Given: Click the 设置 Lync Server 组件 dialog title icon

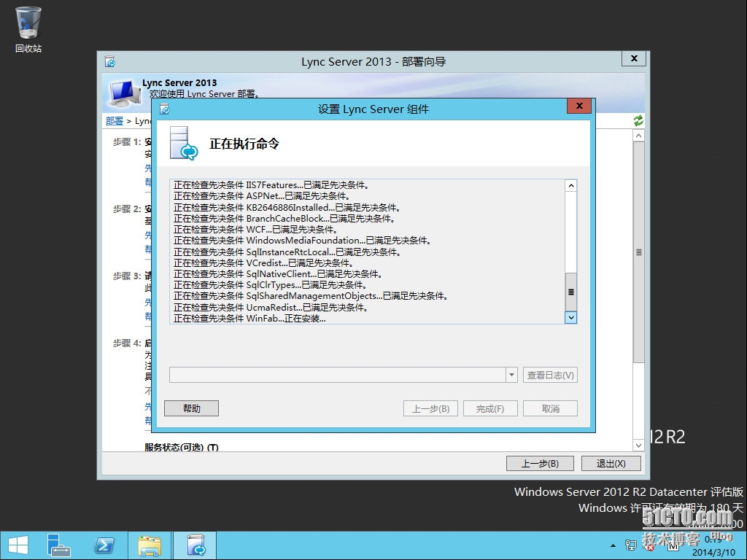Looking at the screenshot, I should (x=165, y=109).
